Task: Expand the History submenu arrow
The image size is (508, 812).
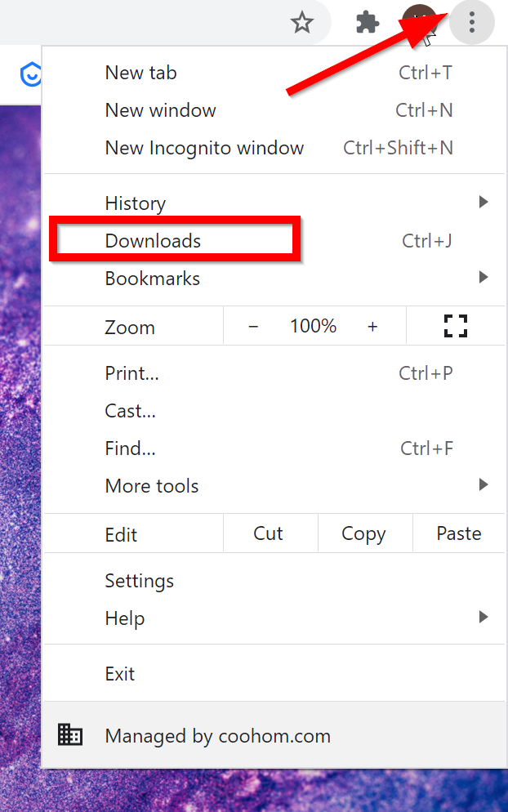Action: (483, 202)
